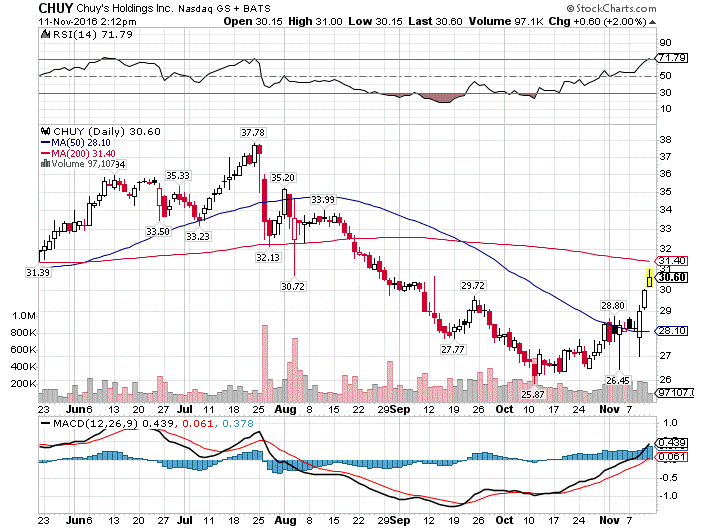Viewport: 702px width, 531px height.
Task: Click the 200K volume scale label
Action: (24, 384)
